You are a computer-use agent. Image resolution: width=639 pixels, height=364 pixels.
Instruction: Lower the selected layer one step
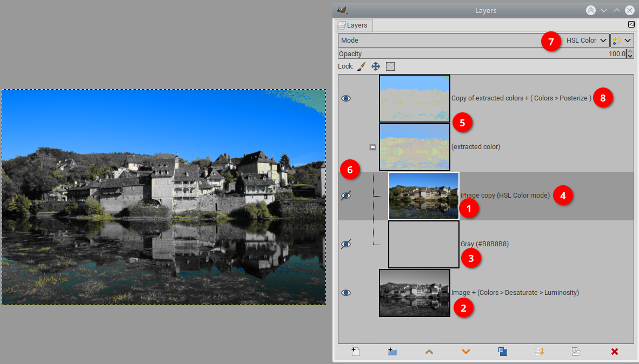tap(466, 352)
